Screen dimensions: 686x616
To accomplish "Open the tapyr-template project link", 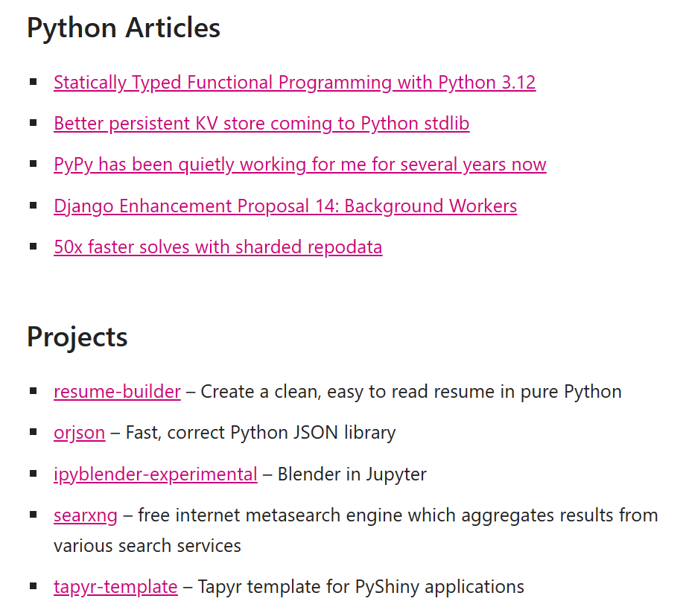I will pyautogui.click(x=115, y=587).
